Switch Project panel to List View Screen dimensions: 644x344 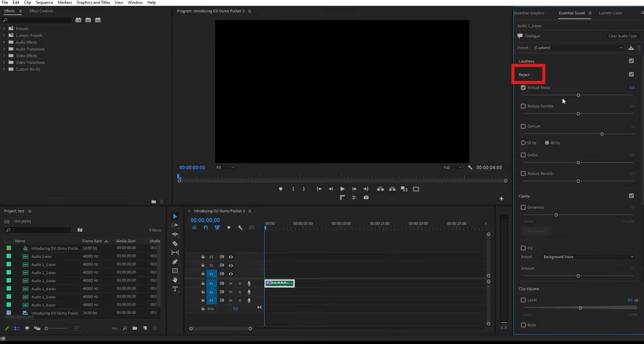pyautogui.click(x=17, y=328)
